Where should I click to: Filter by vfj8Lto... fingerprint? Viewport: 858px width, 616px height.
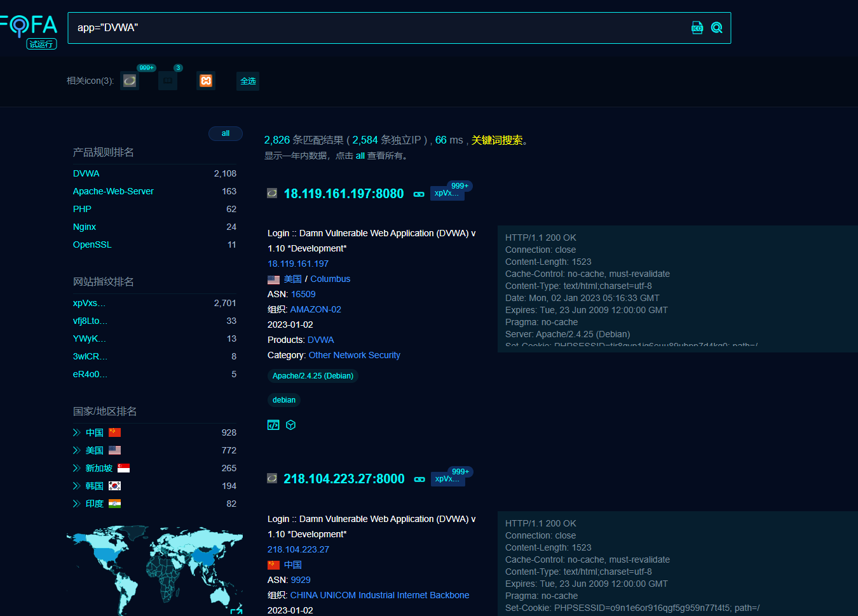coord(90,321)
